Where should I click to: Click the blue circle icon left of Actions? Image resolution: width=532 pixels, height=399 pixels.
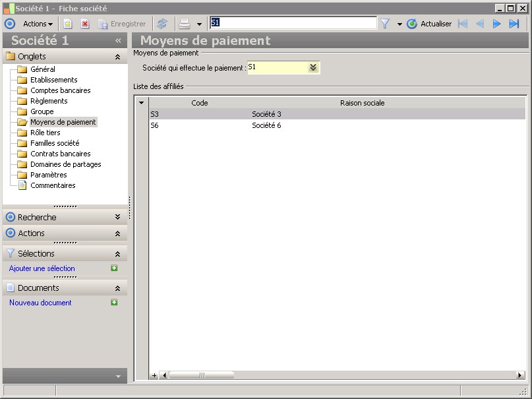[10, 24]
